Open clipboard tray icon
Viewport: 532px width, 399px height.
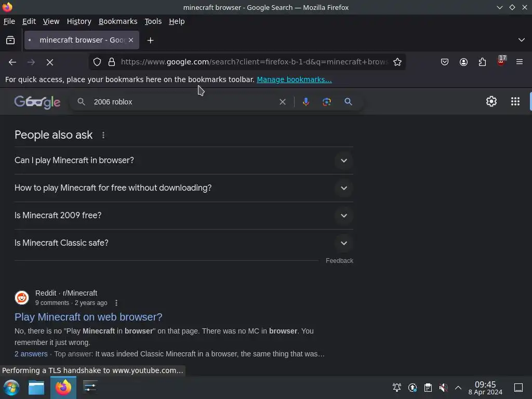[428, 388]
